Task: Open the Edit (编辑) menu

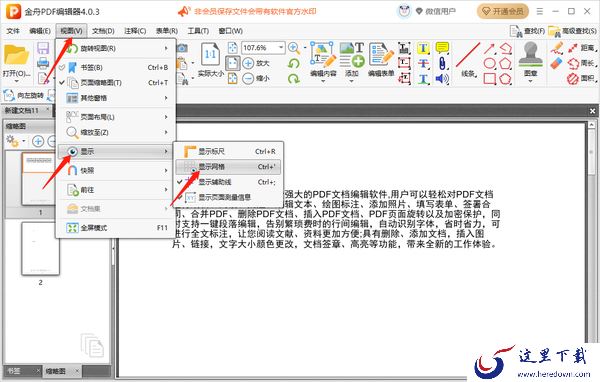Action: 40,31
